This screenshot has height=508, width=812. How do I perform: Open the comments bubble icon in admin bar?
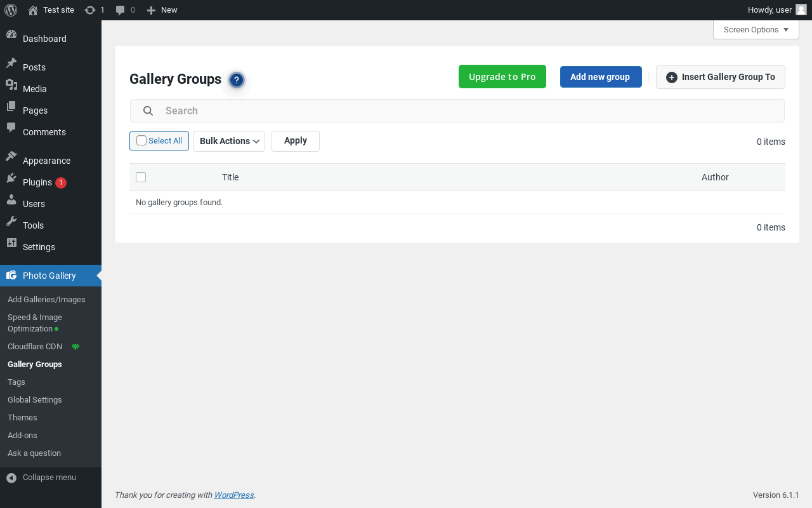tap(121, 10)
